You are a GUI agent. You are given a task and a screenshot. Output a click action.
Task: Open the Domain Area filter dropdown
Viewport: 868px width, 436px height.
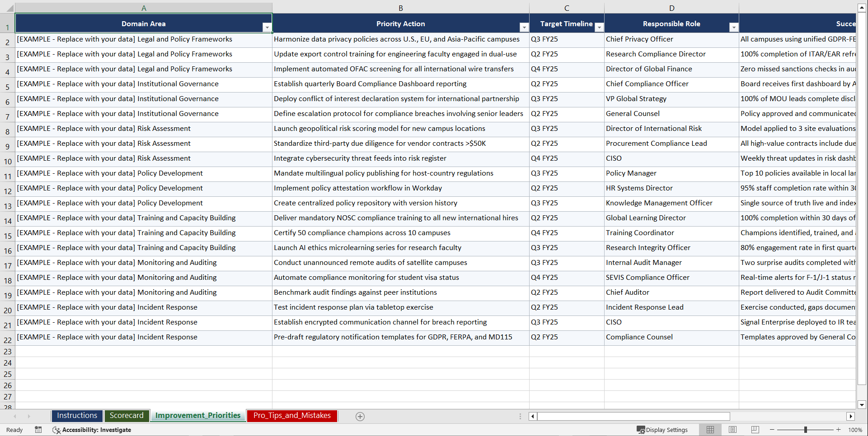click(x=267, y=27)
